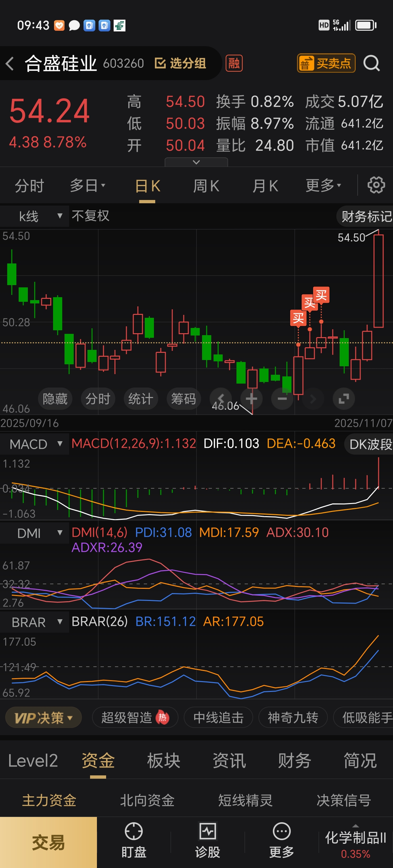Open 统计 statistics on chart

pos(140,399)
